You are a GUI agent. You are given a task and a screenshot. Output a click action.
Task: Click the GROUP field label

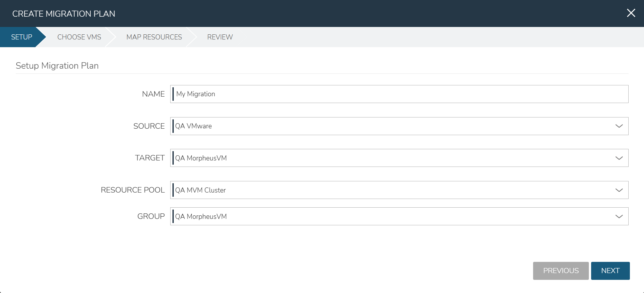click(x=151, y=216)
